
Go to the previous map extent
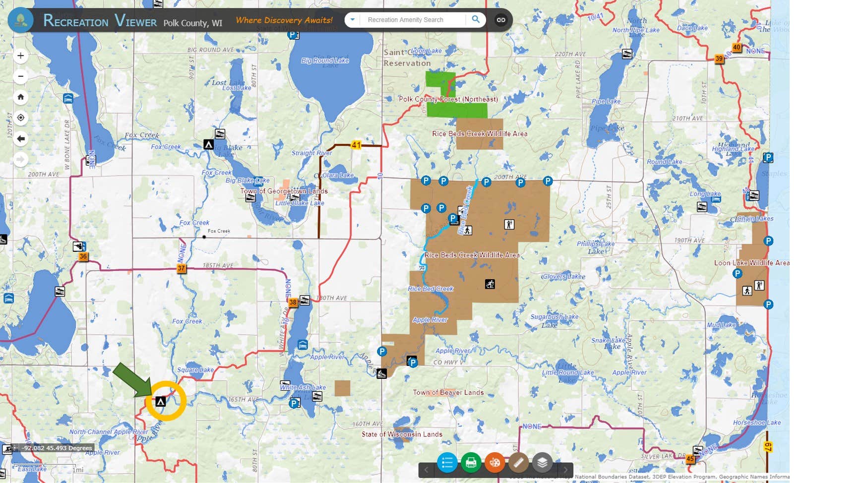pyautogui.click(x=20, y=139)
